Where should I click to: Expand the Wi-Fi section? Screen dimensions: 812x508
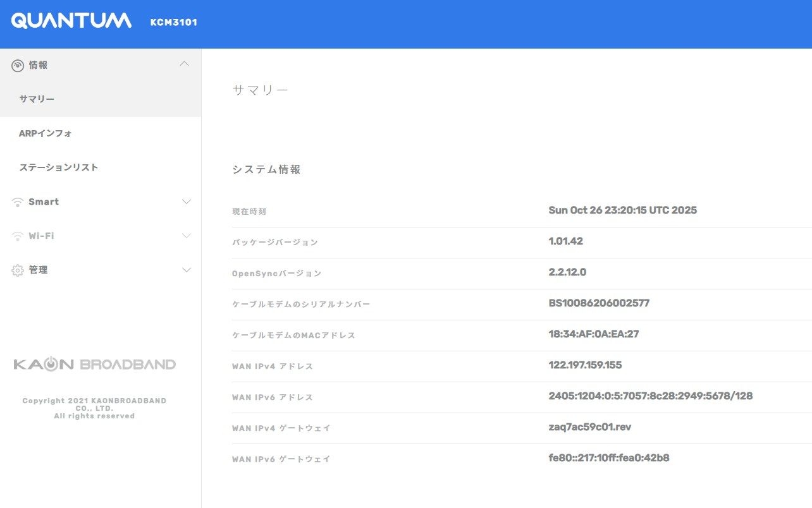pos(186,235)
